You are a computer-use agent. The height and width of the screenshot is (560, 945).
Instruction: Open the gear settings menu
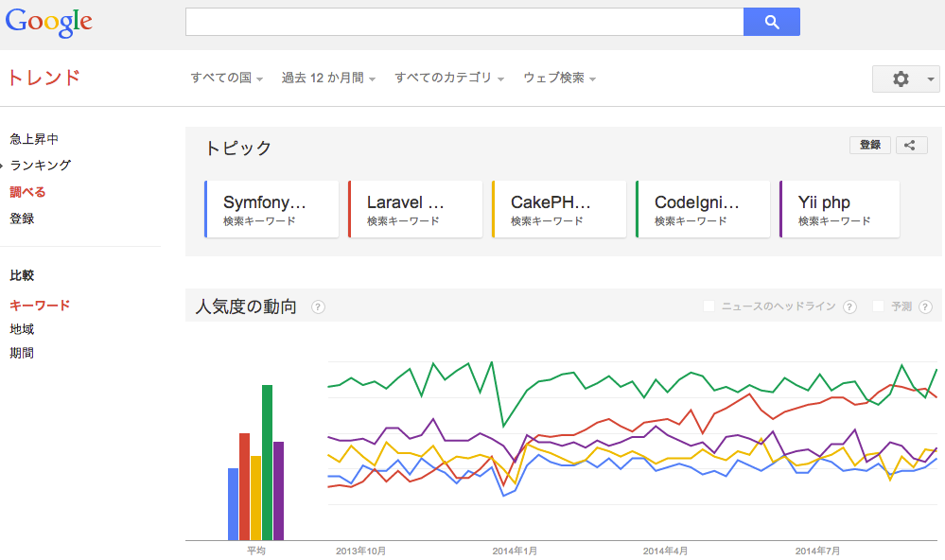901,79
